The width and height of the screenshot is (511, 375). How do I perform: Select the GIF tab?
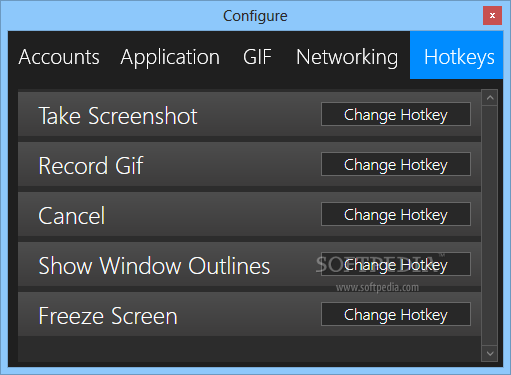pos(257,57)
